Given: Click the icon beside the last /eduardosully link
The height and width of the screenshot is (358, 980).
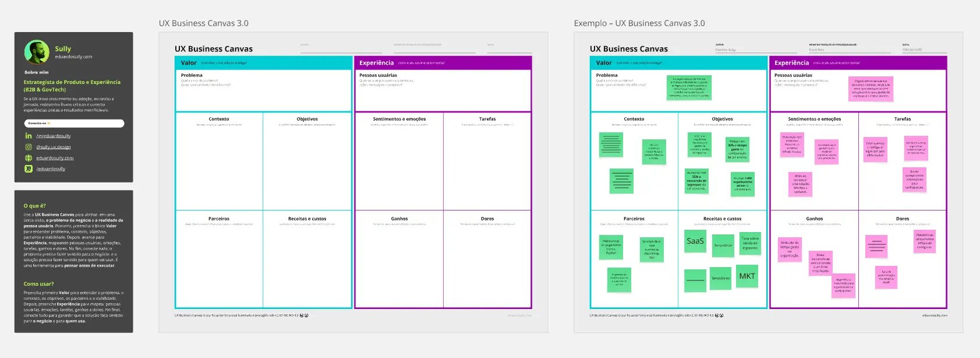Looking at the screenshot, I should pos(29,169).
